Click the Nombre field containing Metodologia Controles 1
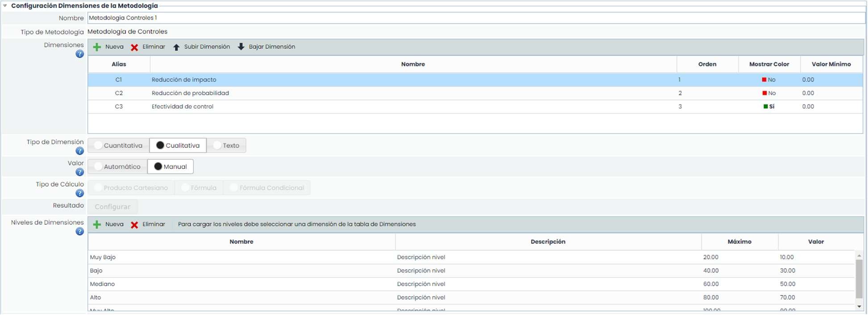This screenshot has width=868, height=315. [x=475, y=18]
